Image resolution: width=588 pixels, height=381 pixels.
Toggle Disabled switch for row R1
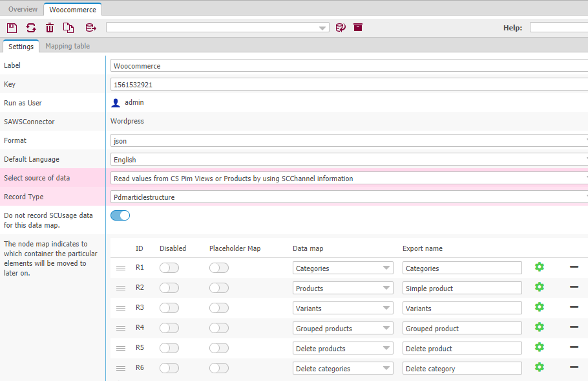click(x=169, y=268)
